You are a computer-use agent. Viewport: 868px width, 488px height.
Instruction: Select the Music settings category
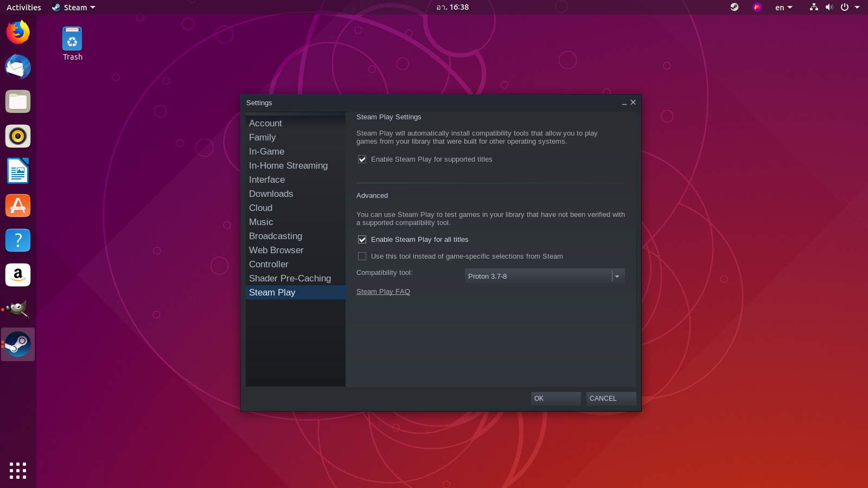click(x=296, y=222)
